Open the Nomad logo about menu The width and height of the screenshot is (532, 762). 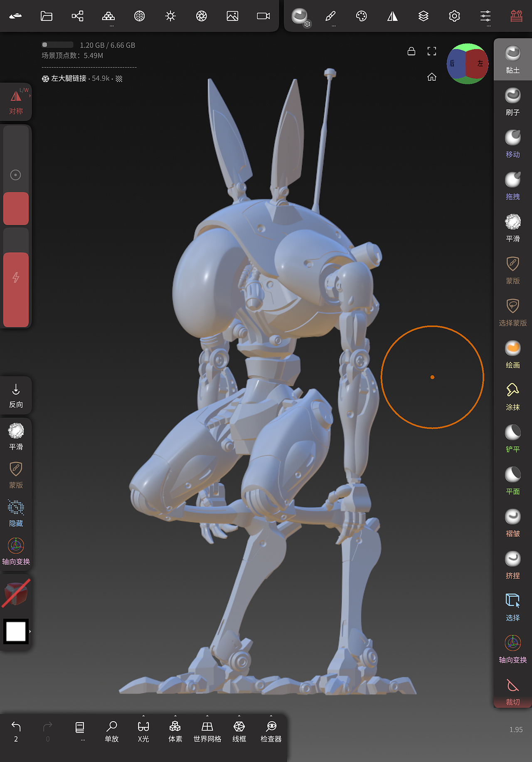click(x=15, y=16)
